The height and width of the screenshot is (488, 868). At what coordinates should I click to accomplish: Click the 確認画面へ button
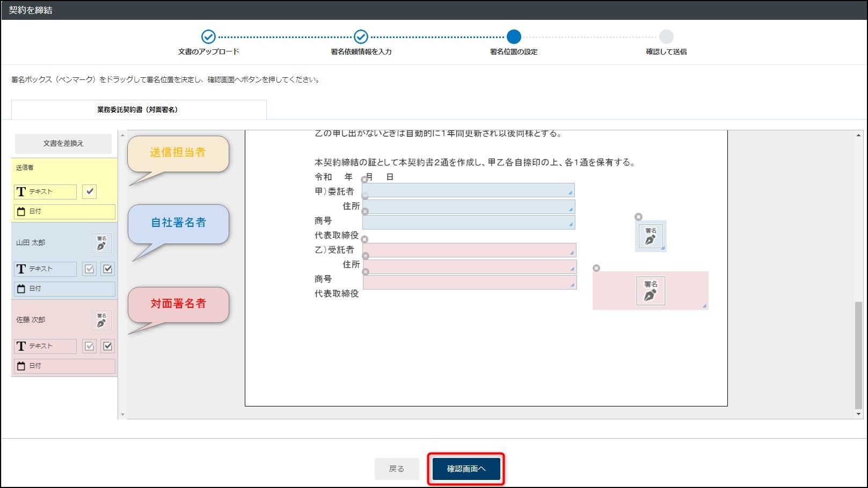tap(465, 468)
